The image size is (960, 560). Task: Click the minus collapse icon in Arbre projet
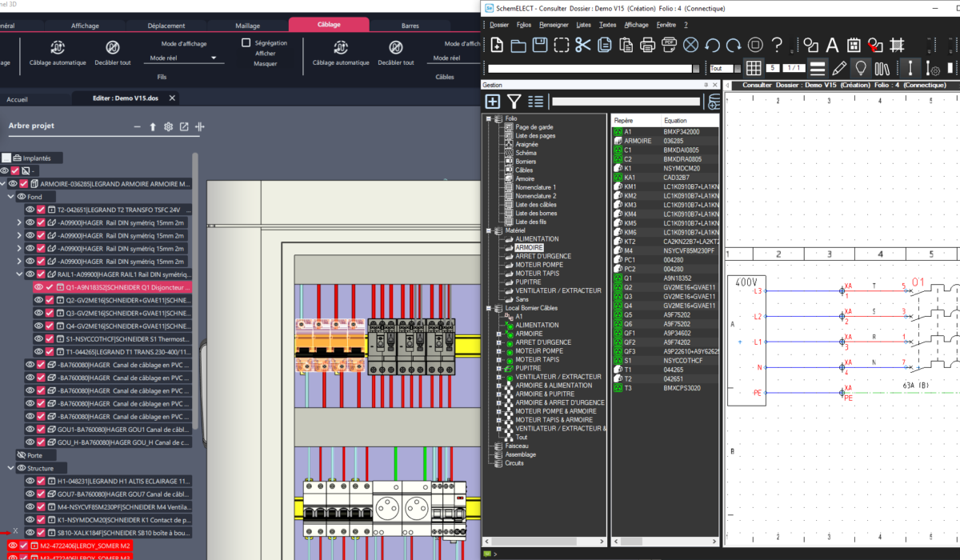click(137, 126)
